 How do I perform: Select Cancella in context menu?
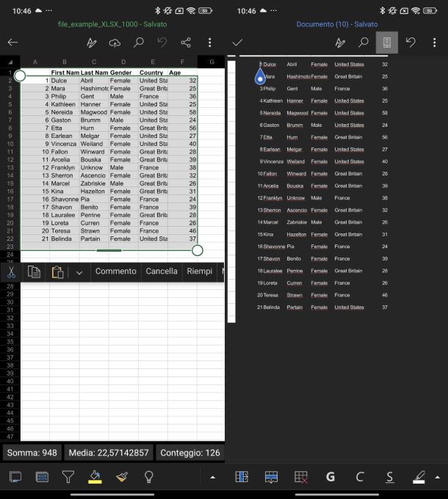pyautogui.click(x=162, y=272)
